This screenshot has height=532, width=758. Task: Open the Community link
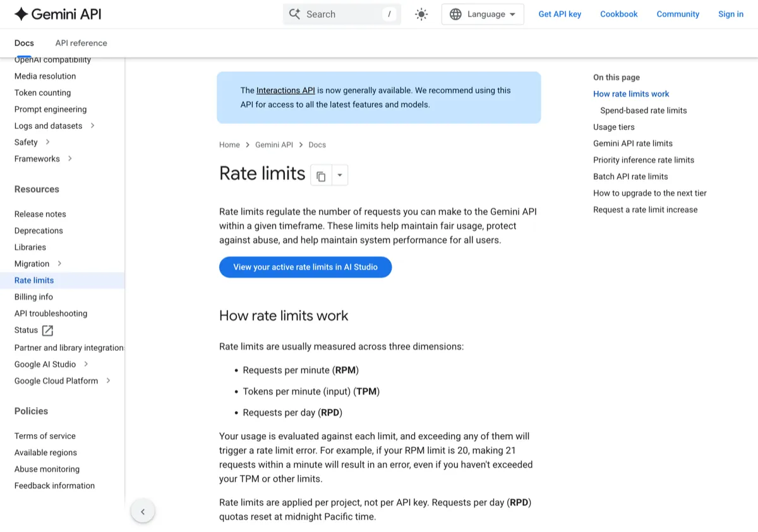678,14
